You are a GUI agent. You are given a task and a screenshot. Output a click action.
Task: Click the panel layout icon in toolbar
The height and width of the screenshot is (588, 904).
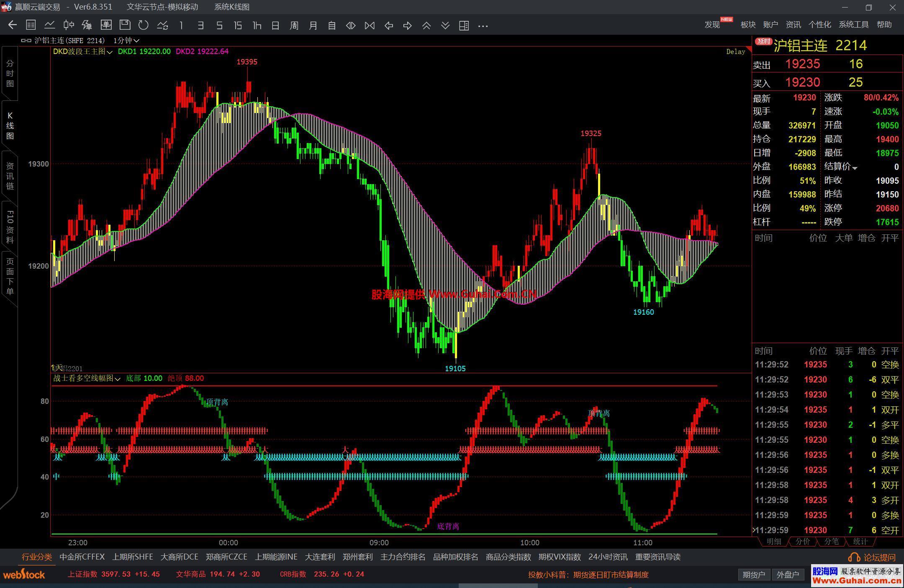coord(464,26)
